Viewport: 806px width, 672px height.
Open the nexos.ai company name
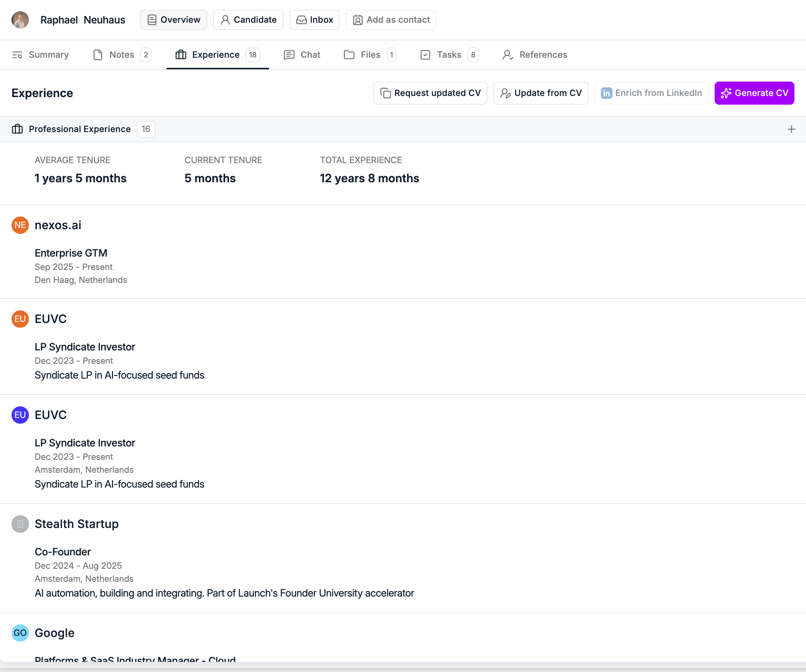(x=58, y=225)
